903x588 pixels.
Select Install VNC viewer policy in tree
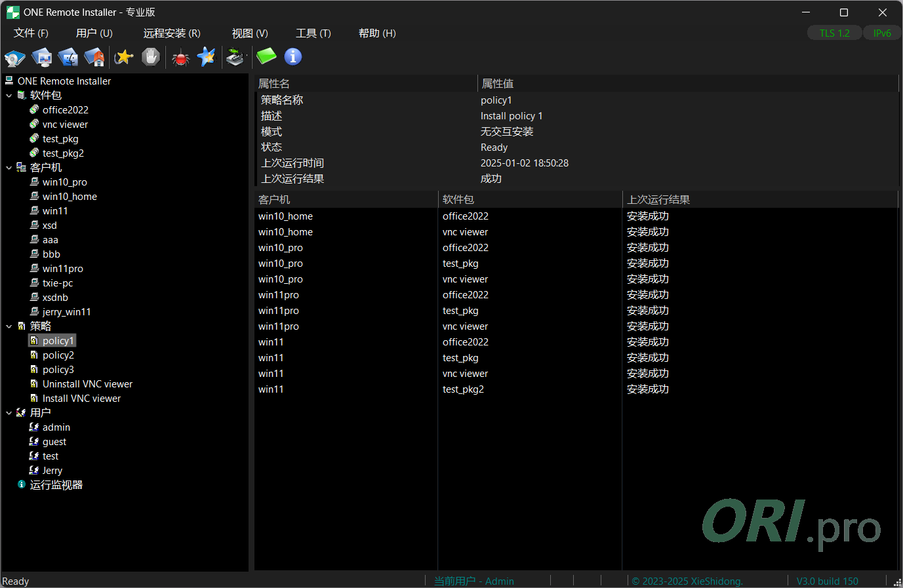[x=81, y=398]
